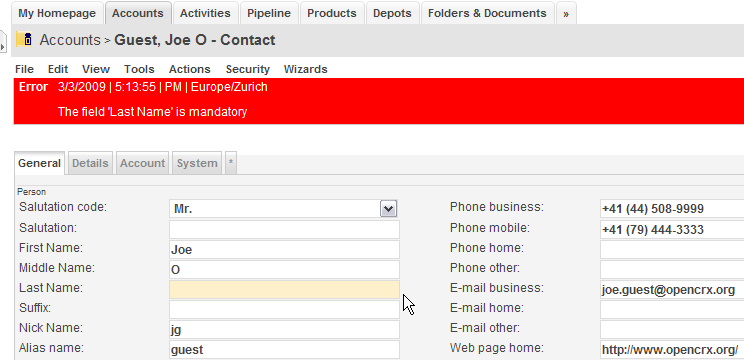Open the Folders & Documents tab
The height and width of the screenshot is (360, 744).
(487, 13)
